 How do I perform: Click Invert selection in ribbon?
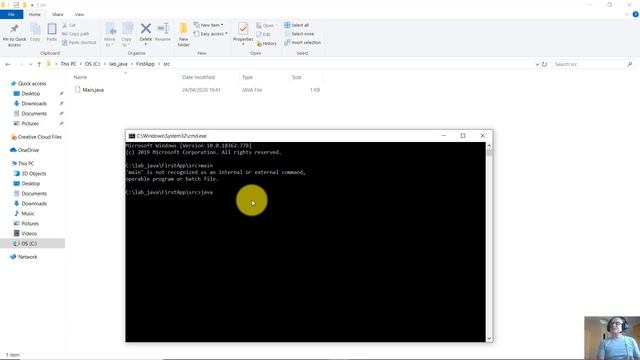tap(302, 42)
